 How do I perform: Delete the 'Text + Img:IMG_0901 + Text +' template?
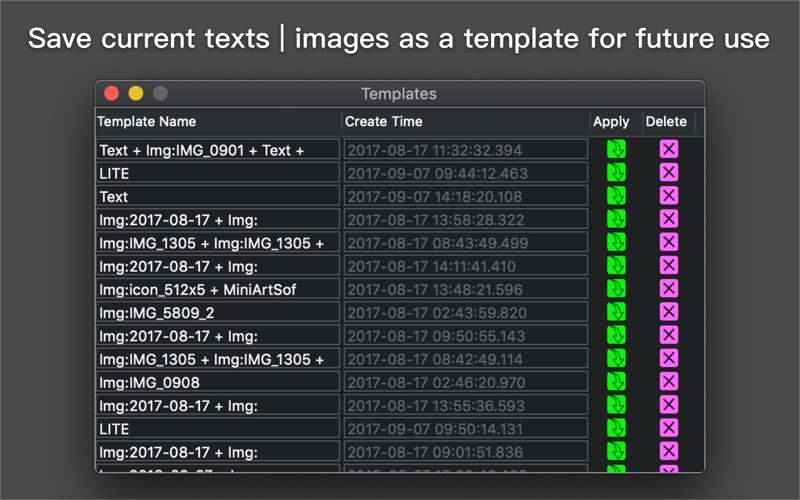coord(669,149)
